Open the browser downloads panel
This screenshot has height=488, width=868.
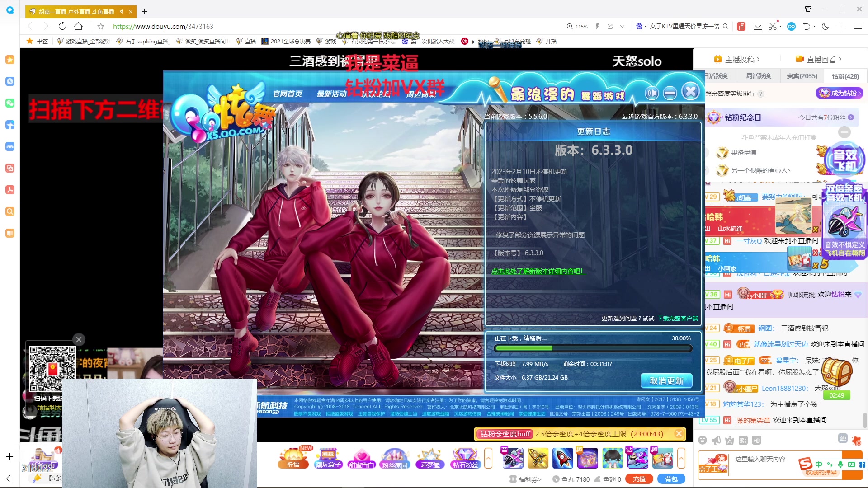[758, 26]
